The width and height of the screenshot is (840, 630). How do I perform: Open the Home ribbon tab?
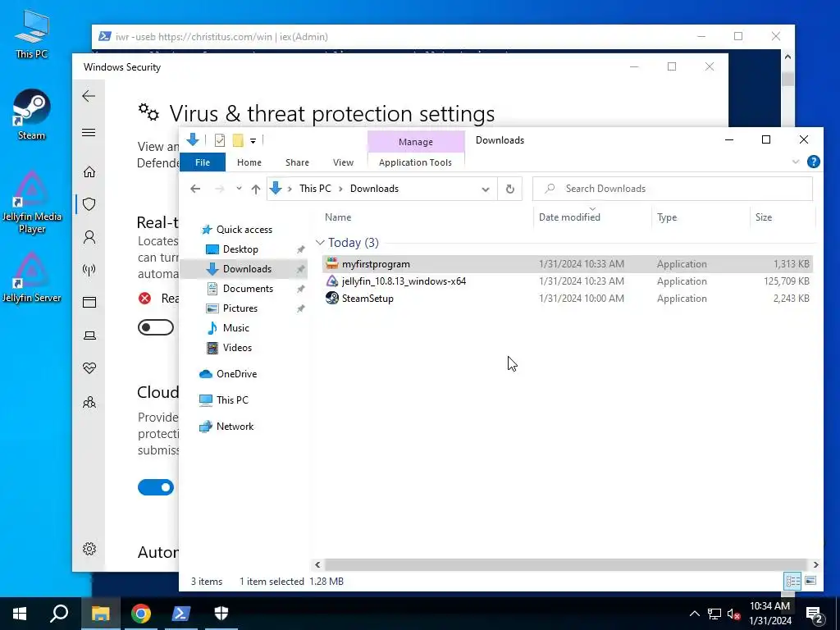click(249, 162)
